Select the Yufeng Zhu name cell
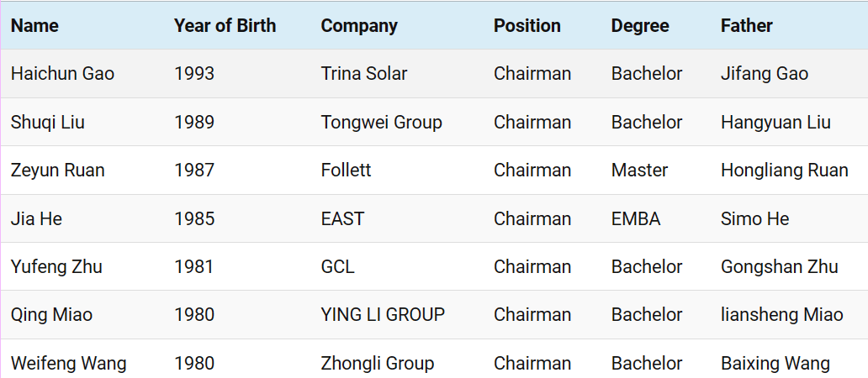The width and height of the screenshot is (868, 378). pyautogui.click(x=56, y=267)
